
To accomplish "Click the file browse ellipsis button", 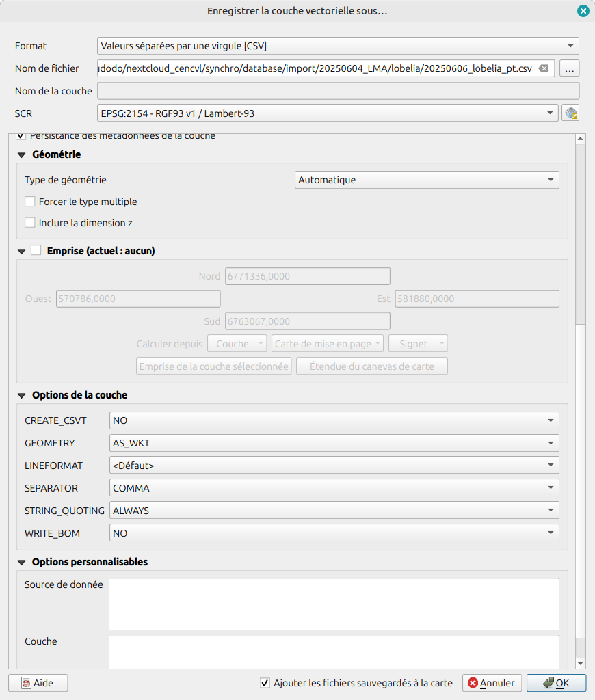I will point(570,68).
